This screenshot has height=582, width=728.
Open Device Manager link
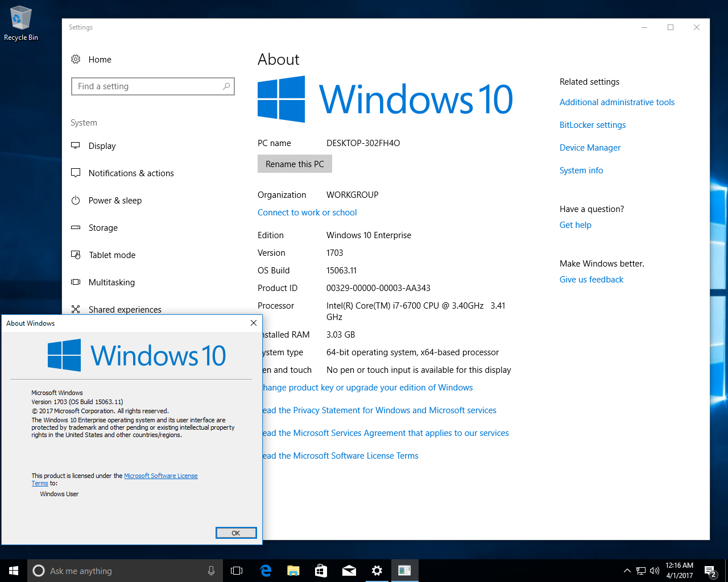590,148
